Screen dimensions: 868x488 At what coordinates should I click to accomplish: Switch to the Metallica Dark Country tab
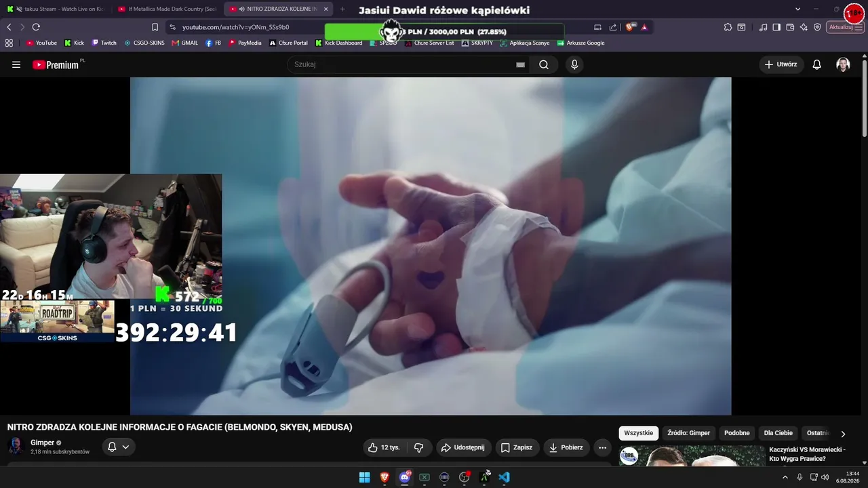pyautogui.click(x=167, y=9)
